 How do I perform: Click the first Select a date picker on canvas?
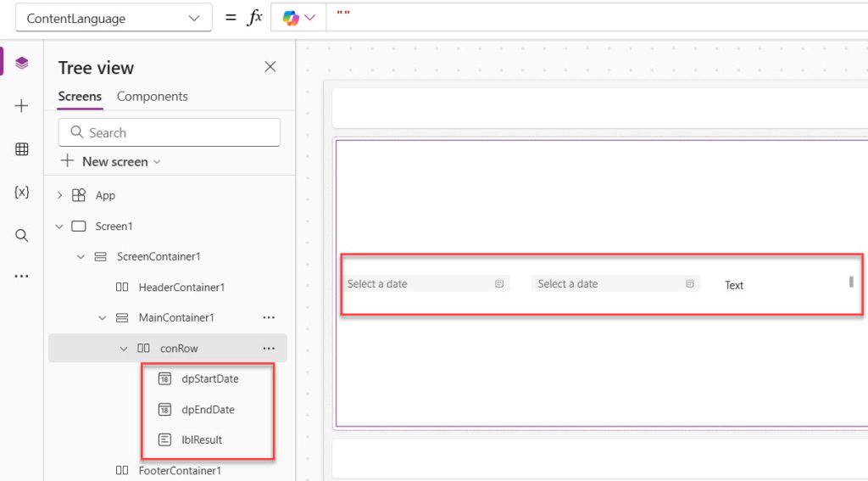coord(426,283)
